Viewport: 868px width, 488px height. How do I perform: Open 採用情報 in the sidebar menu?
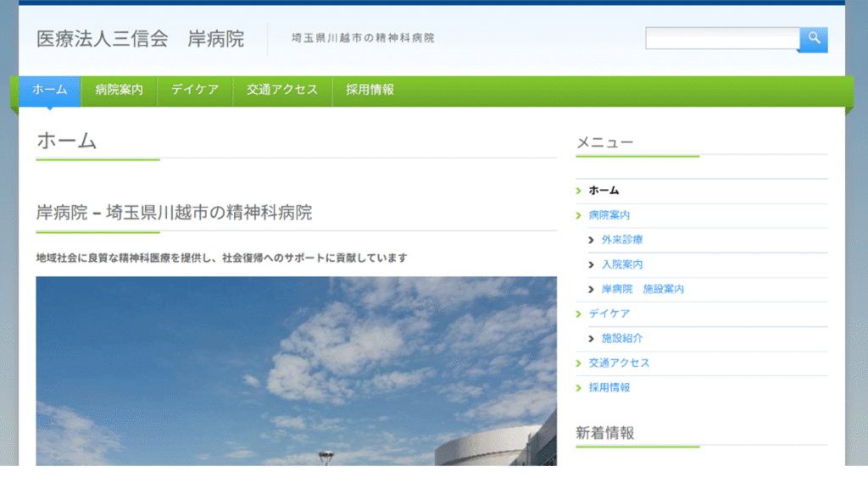609,387
